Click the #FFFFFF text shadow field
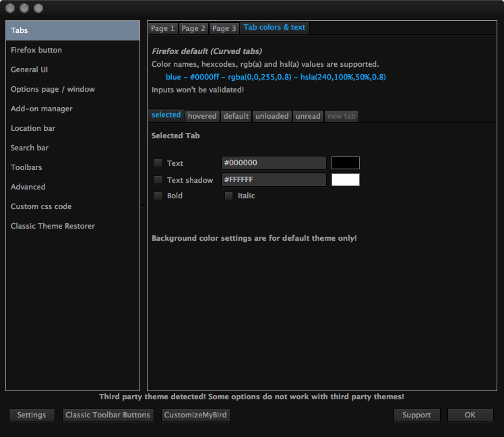Viewport: 504px width, 437px height. point(274,179)
